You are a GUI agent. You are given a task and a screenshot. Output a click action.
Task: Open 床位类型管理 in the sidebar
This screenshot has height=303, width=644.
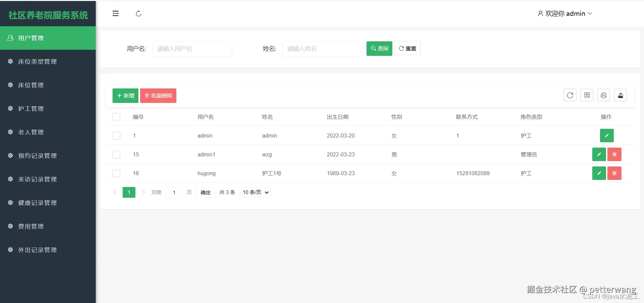tap(48, 62)
